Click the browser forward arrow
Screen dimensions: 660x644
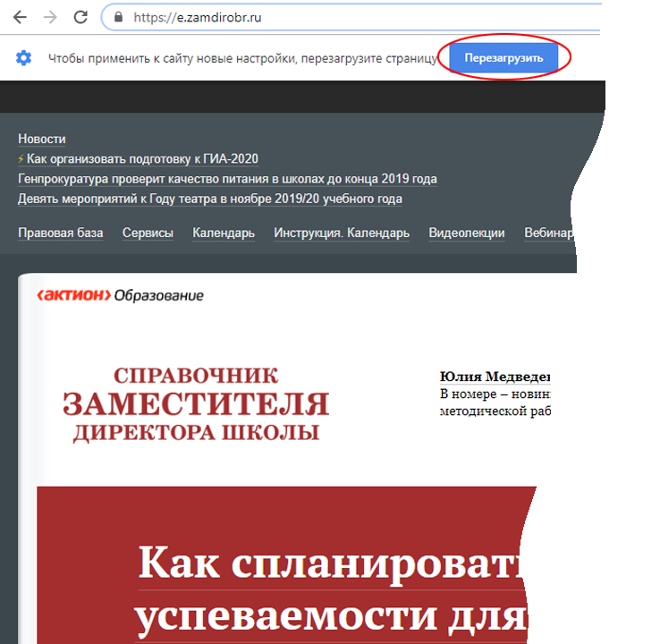coord(50,17)
